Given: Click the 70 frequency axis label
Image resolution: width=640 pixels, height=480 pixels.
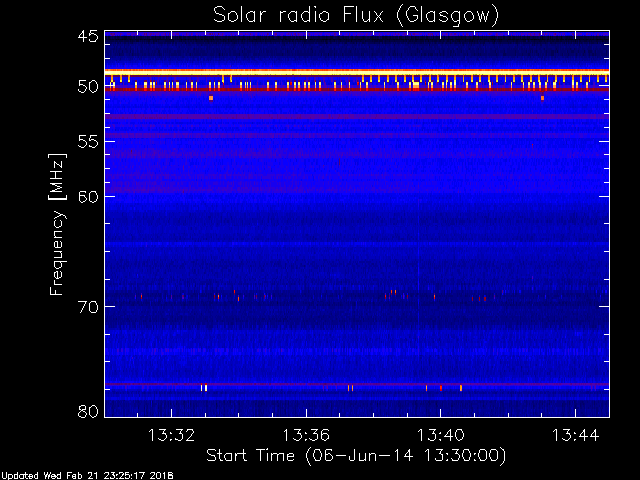Looking at the screenshot, I should coord(88,307).
